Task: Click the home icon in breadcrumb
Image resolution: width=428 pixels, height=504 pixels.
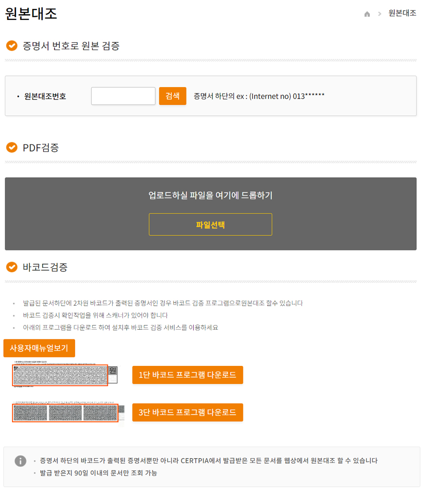Action: click(x=367, y=14)
